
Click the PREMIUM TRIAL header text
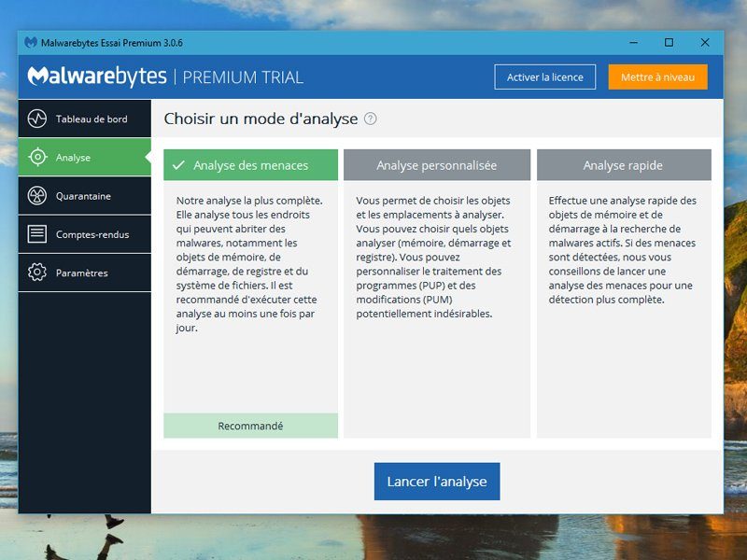tap(243, 77)
